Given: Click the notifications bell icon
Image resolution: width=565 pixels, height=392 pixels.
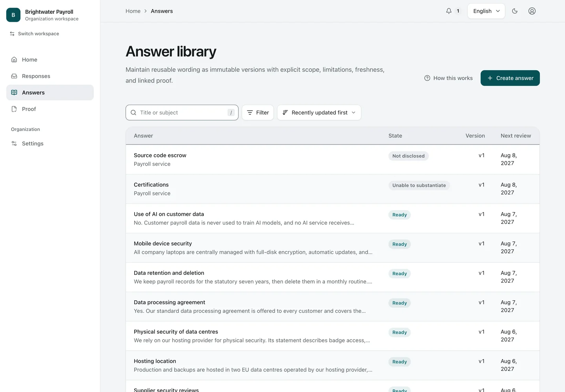Looking at the screenshot, I should tap(449, 11).
